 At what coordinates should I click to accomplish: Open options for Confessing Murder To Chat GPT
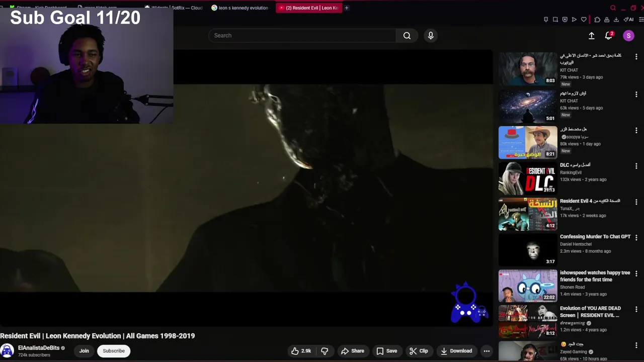click(x=636, y=238)
